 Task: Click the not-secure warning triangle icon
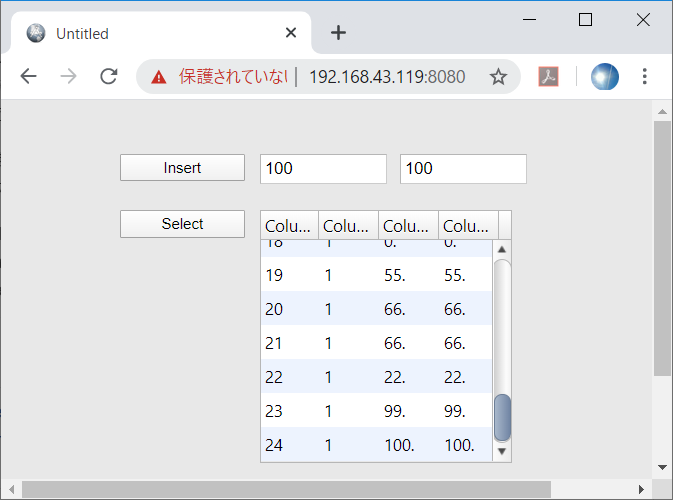[x=159, y=77]
